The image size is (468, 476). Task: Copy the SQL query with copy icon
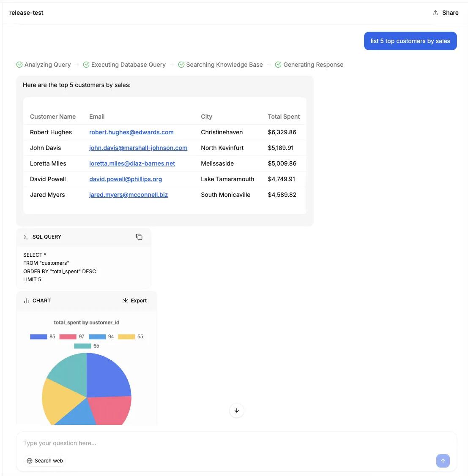pyautogui.click(x=139, y=237)
